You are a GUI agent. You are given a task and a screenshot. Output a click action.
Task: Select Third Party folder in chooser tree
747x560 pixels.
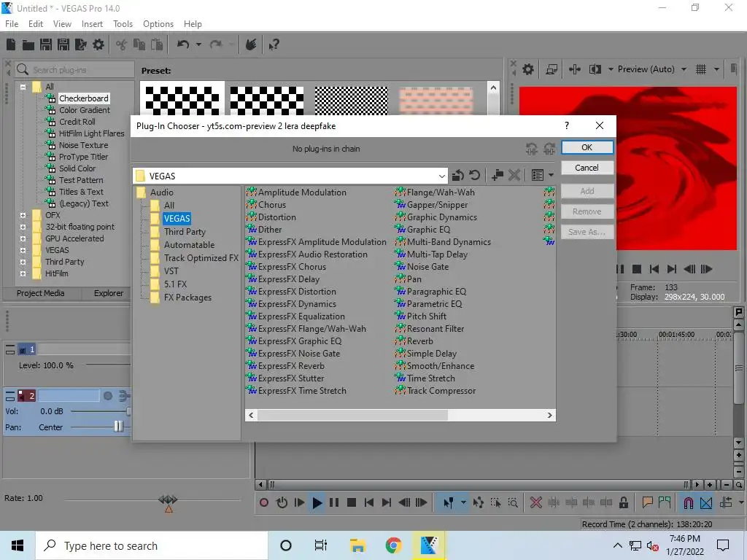(x=185, y=232)
